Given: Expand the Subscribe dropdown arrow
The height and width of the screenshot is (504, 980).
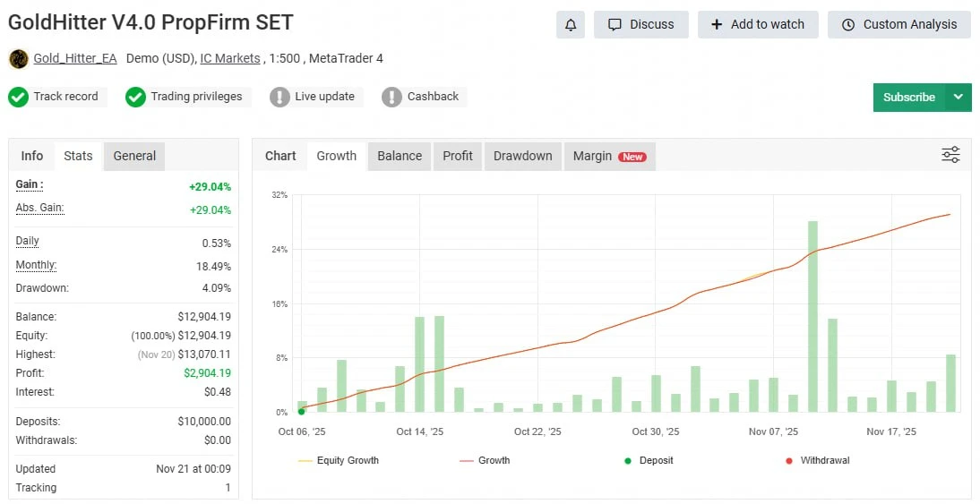Looking at the screenshot, I should pyautogui.click(x=959, y=98).
